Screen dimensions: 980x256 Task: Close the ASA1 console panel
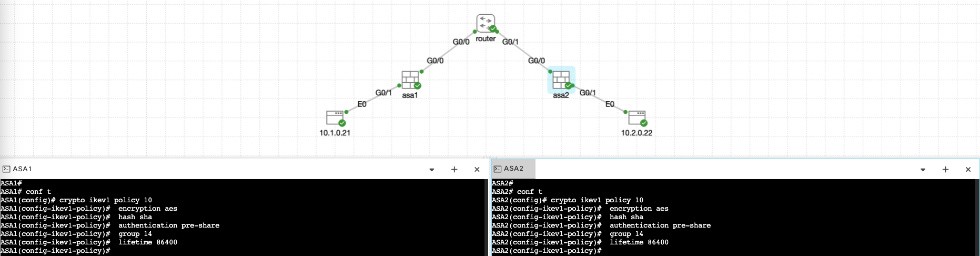(x=477, y=170)
